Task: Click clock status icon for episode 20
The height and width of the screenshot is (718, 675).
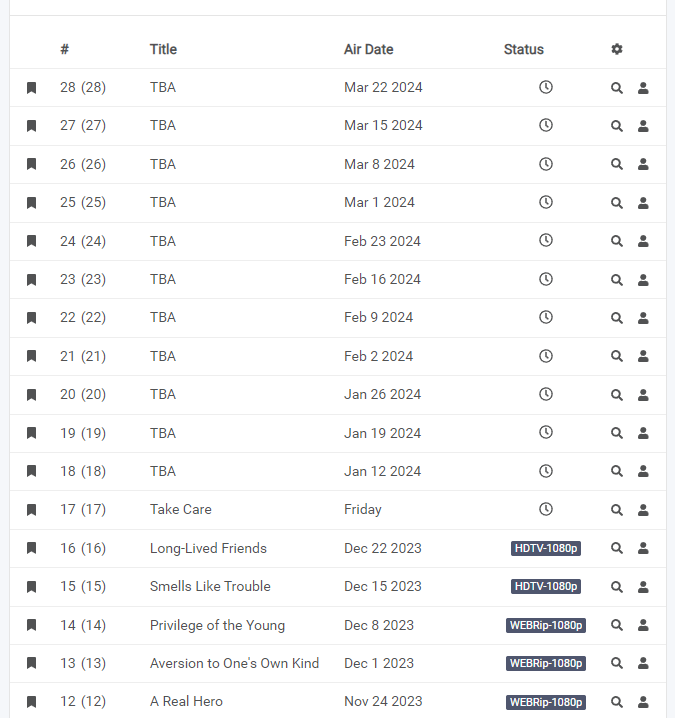Action: [546, 394]
